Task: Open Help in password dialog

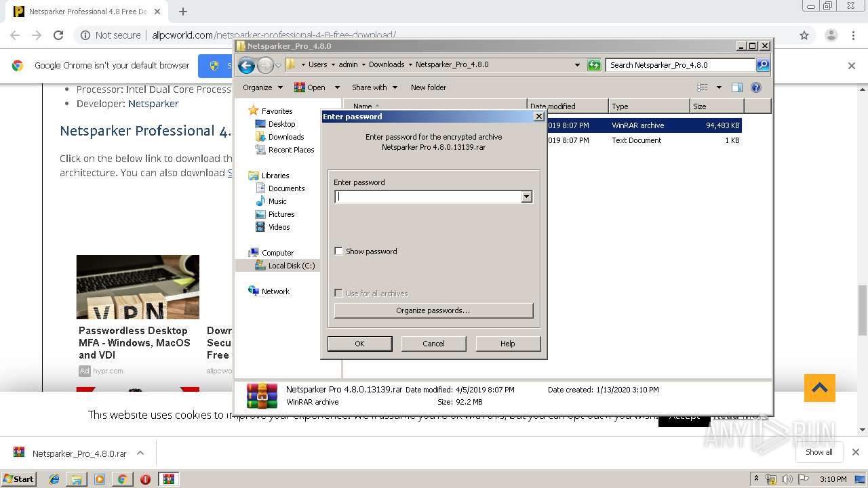Action: click(x=508, y=344)
